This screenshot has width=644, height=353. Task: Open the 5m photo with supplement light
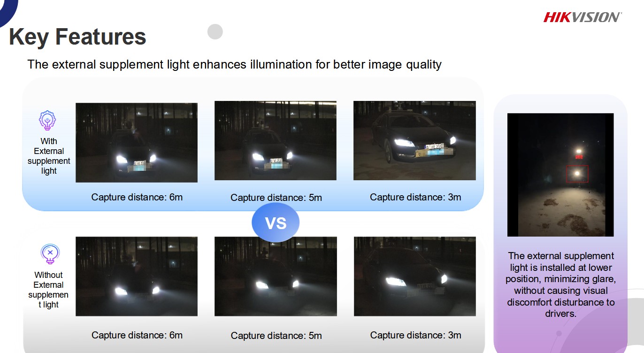[276, 140]
